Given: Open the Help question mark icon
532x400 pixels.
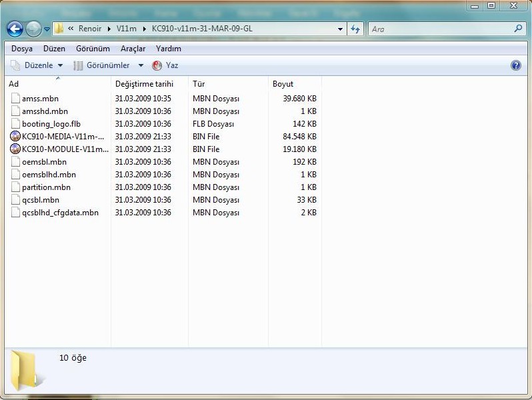Looking at the screenshot, I should coord(515,65).
